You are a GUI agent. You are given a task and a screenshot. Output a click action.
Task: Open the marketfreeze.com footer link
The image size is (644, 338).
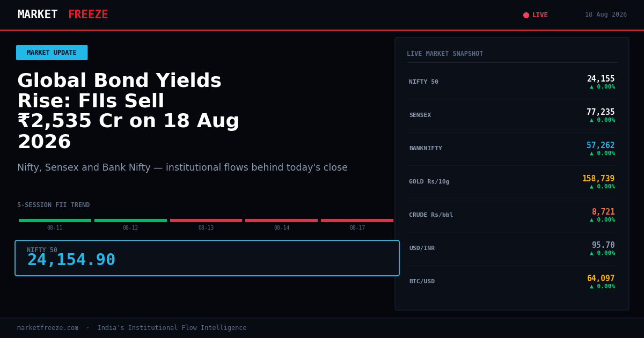[x=48, y=328]
